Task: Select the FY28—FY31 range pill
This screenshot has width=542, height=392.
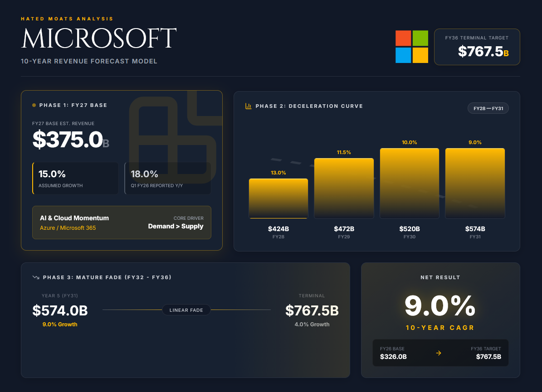Action: pyautogui.click(x=488, y=108)
